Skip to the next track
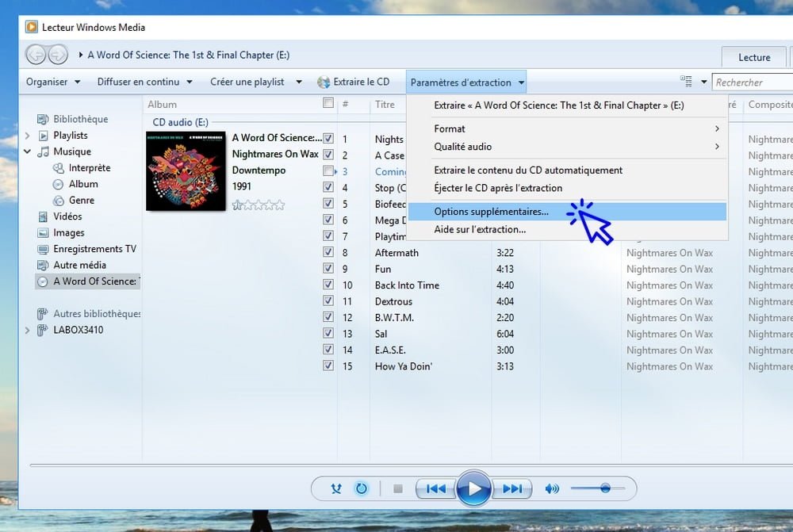Image resolution: width=793 pixels, height=532 pixels. click(x=511, y=488)
